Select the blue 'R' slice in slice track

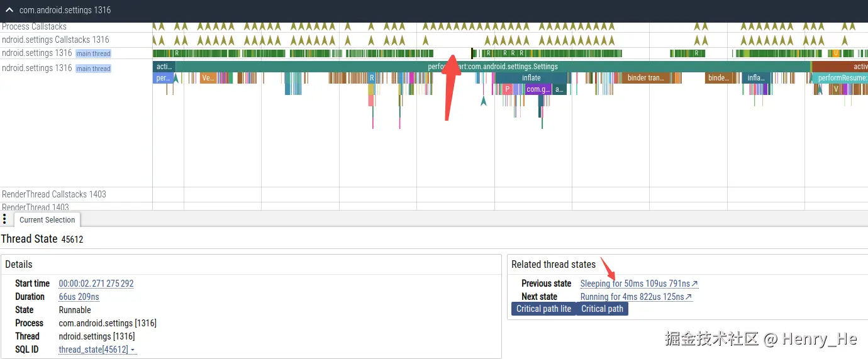372,78
